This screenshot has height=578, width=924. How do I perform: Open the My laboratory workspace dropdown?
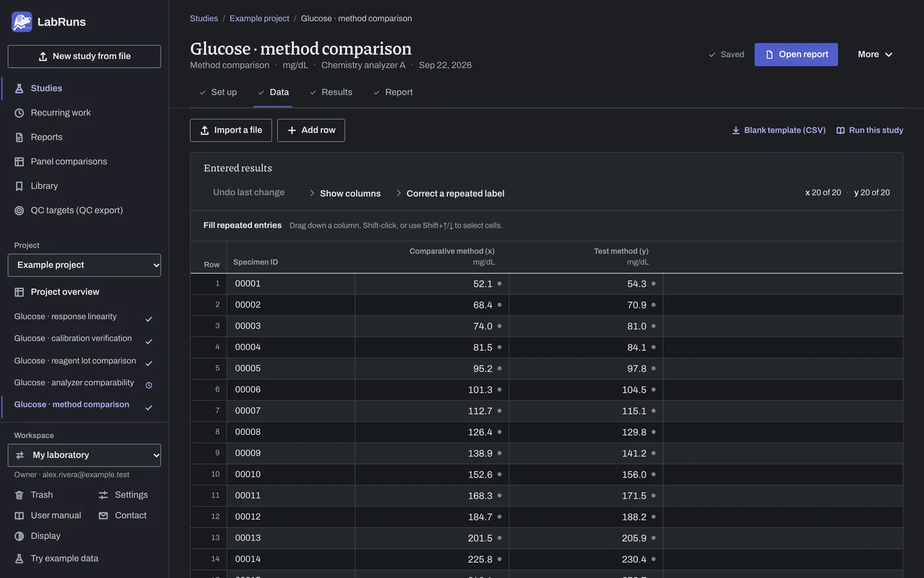[x=84, y=455]
